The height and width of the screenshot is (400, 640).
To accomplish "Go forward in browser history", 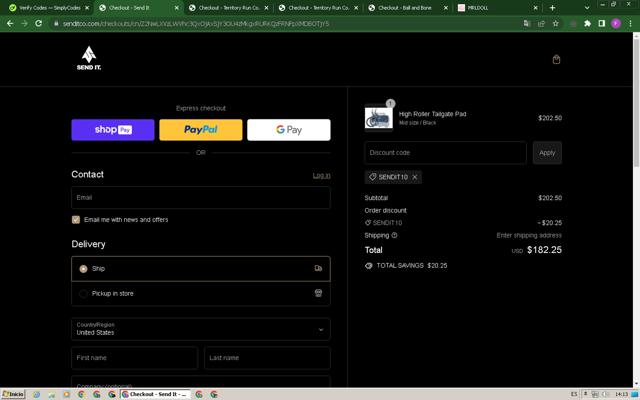I will (x=24, y=24).
